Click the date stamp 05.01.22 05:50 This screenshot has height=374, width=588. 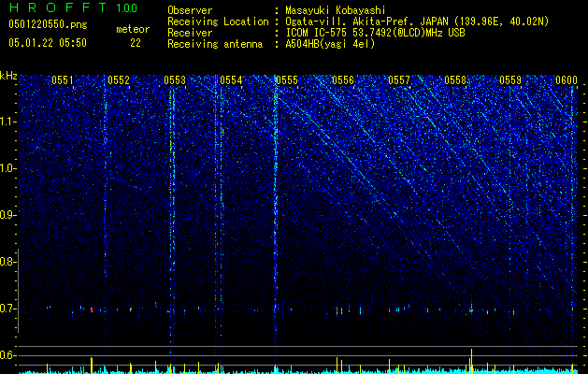click(x=48, y=43)
